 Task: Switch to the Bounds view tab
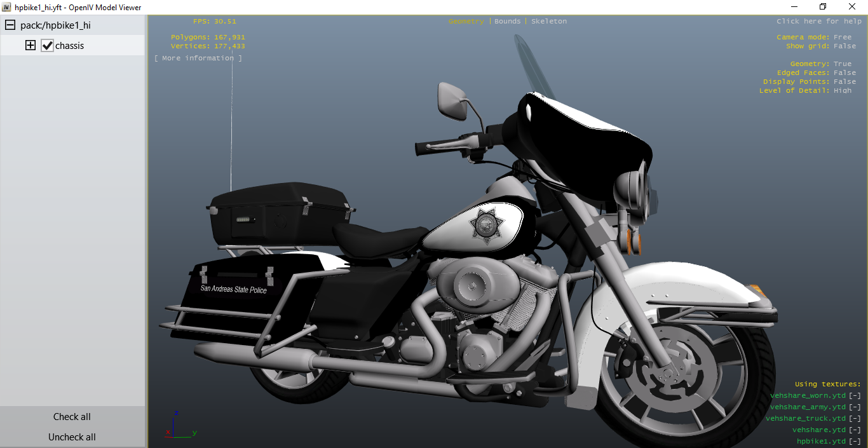[507, 21]
